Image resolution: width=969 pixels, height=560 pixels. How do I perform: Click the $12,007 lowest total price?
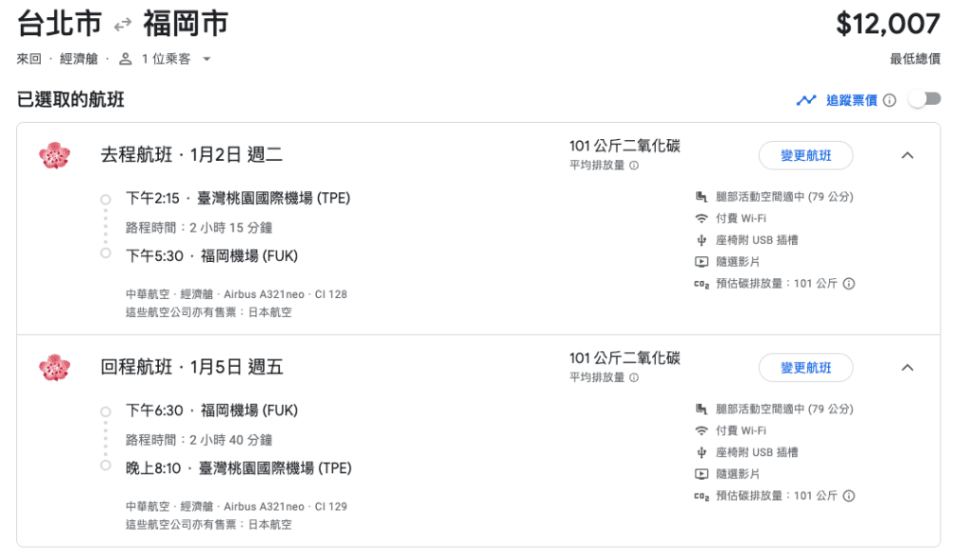point(888,24)
